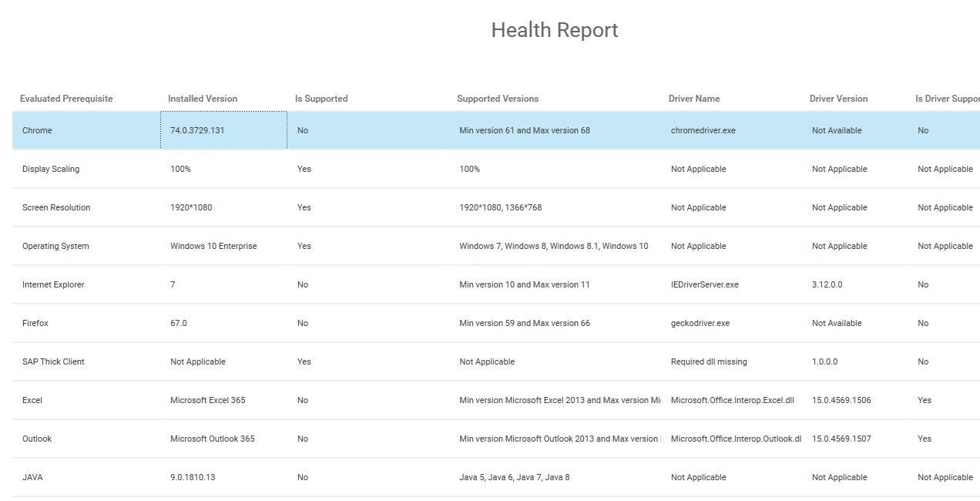Screen dimensions: 980x501
Task: Click Firefox installed version "67.0"
Action: click(179, 323)
